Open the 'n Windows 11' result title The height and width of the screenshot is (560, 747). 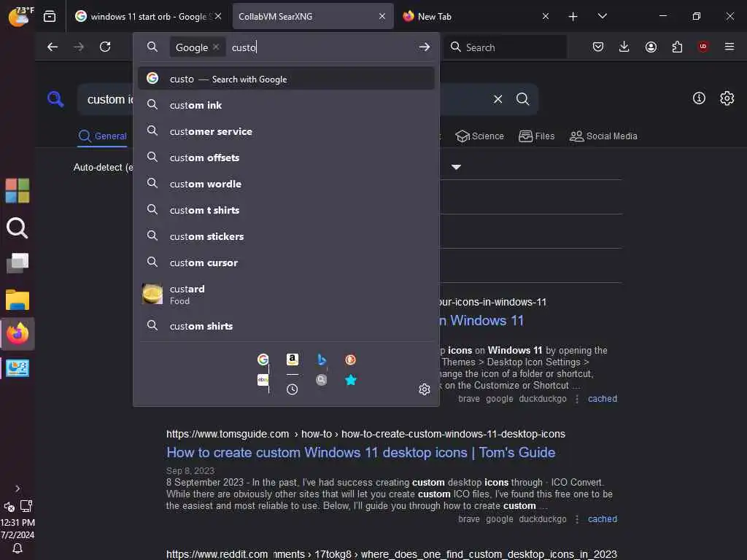click(x=481, y=321)
